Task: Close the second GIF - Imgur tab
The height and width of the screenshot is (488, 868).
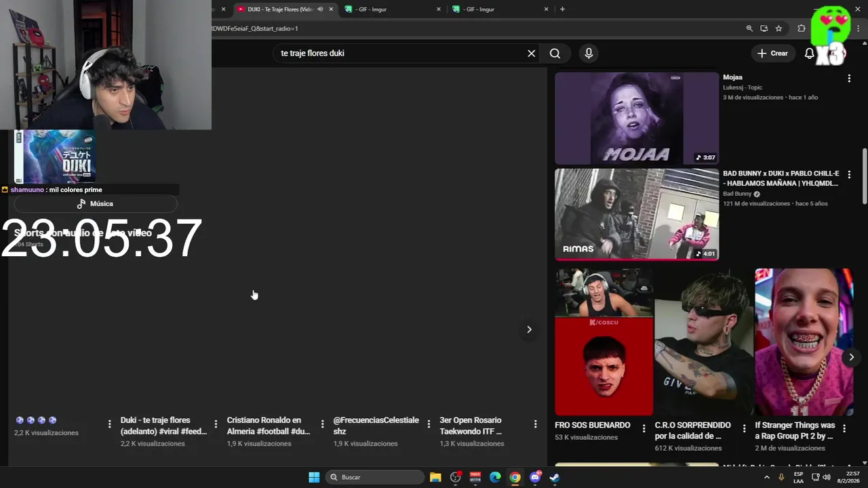Action: [x=546, y=9]
